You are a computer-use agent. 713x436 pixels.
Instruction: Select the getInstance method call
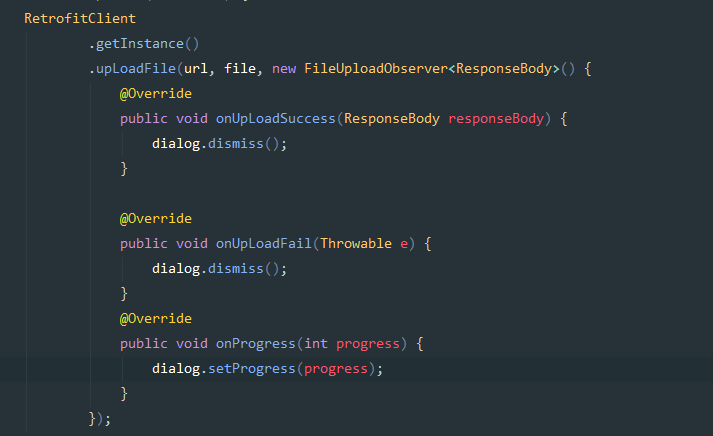140,44
